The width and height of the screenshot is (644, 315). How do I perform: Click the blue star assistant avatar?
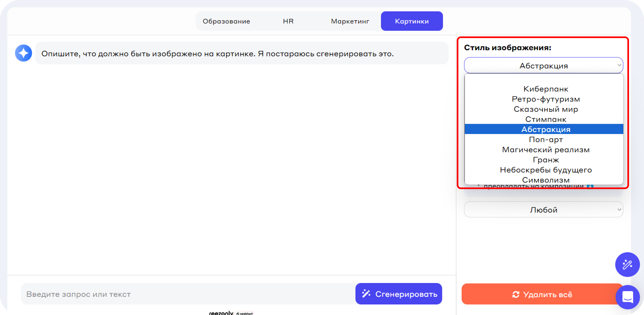(24, 53)
